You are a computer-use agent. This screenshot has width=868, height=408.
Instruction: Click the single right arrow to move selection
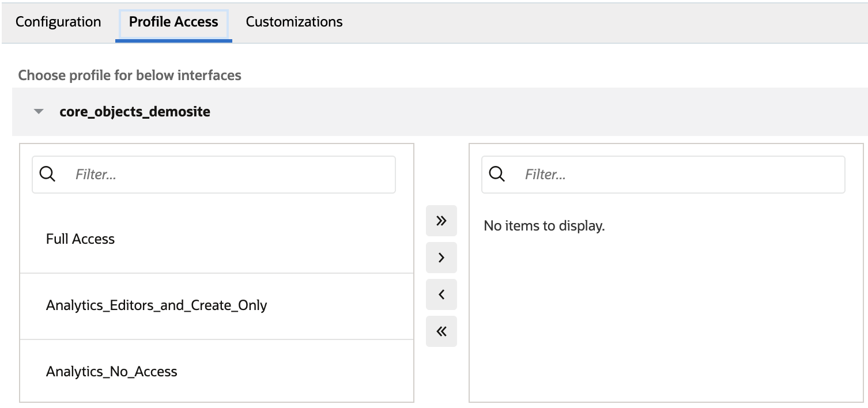[x=441, y=257]
